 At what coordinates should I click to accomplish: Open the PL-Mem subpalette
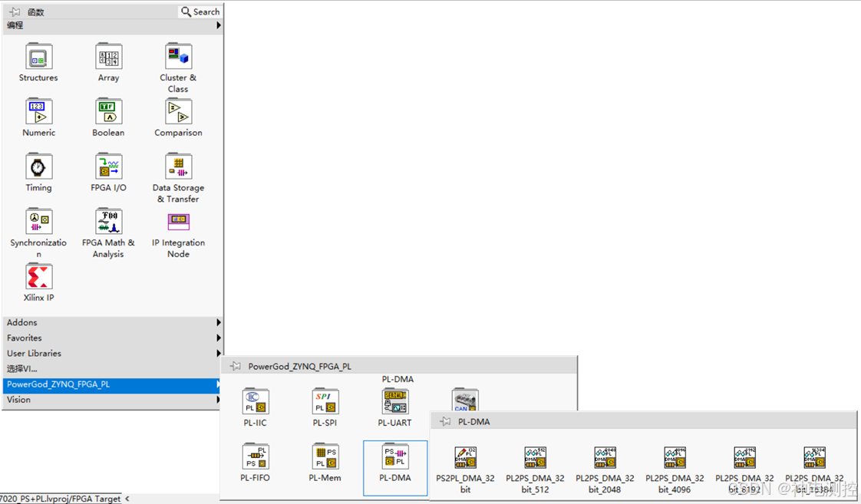(x=325, y=456)
